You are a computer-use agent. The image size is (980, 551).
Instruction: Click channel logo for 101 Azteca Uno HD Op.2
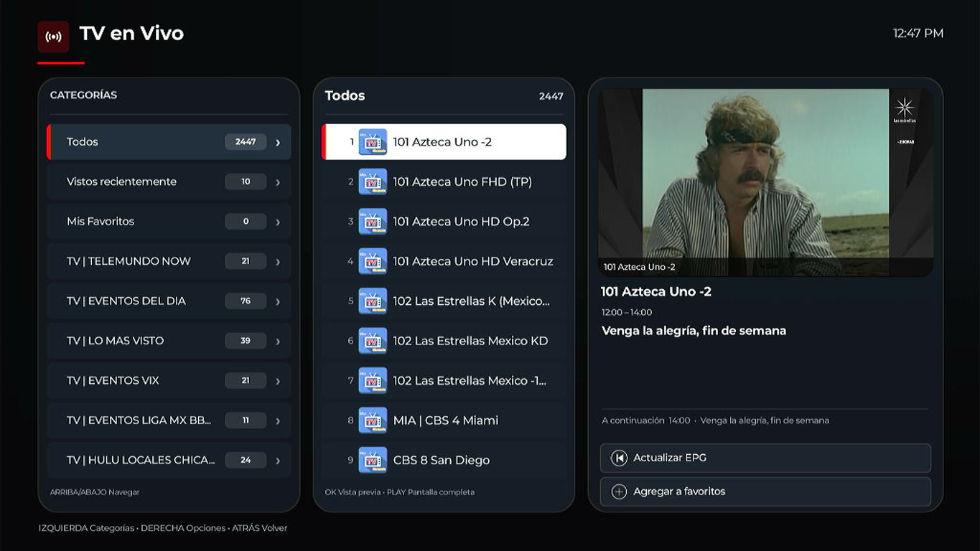click(373, 222)
